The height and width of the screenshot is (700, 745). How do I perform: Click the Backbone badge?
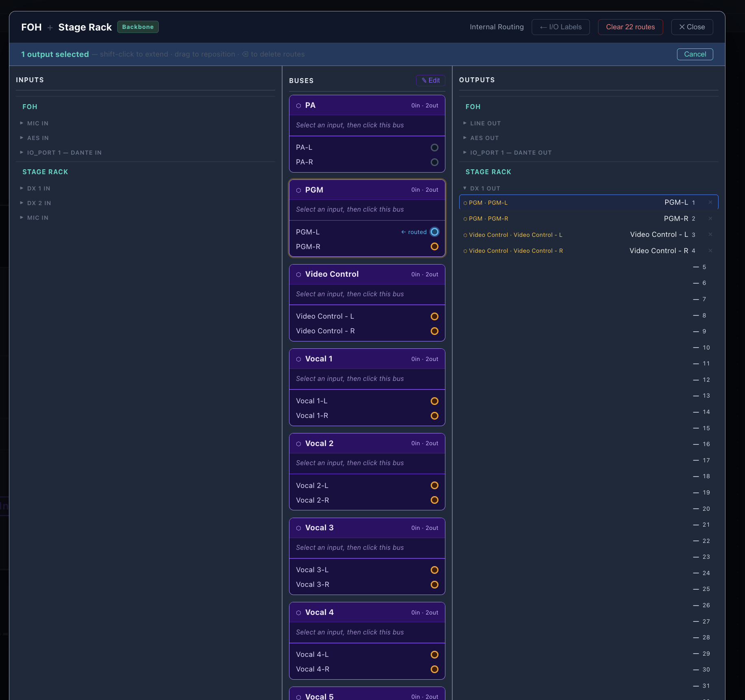[x=138, y=27]
